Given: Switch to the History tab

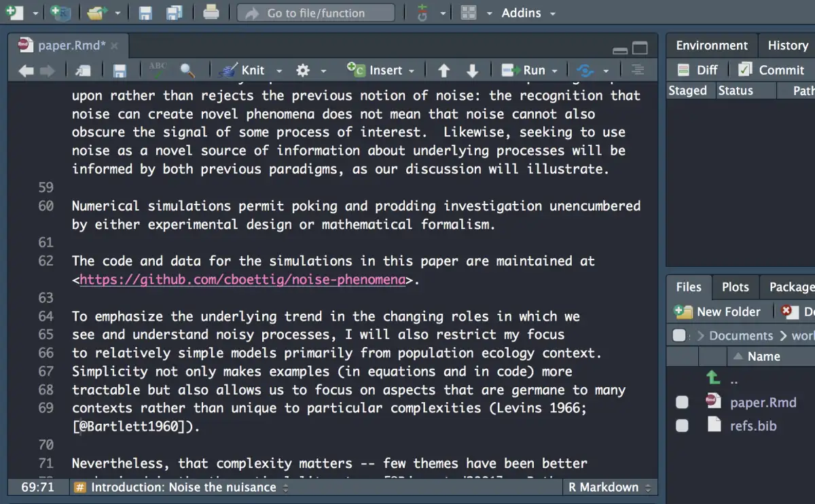Looking at the screenshot, I should click(x=787, y=46).
